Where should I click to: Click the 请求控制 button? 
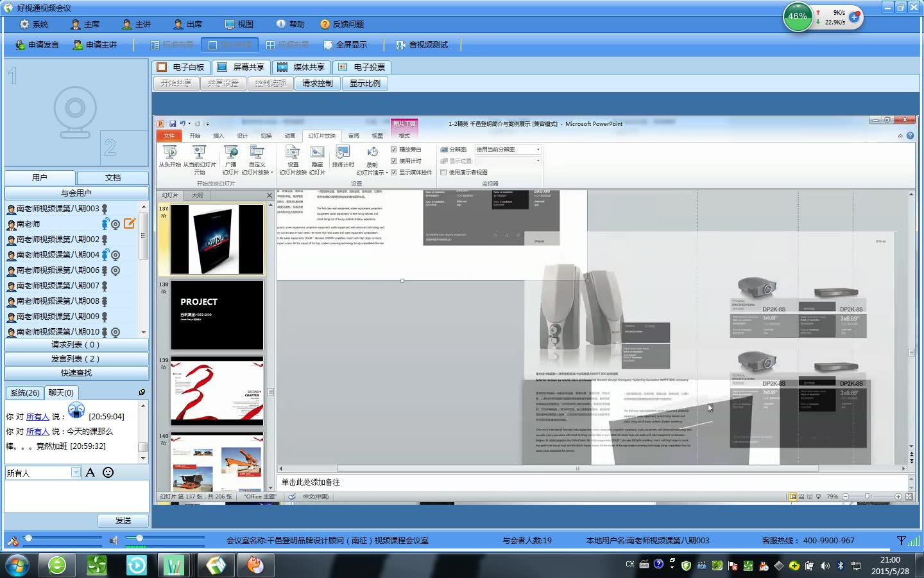(318, 83)
